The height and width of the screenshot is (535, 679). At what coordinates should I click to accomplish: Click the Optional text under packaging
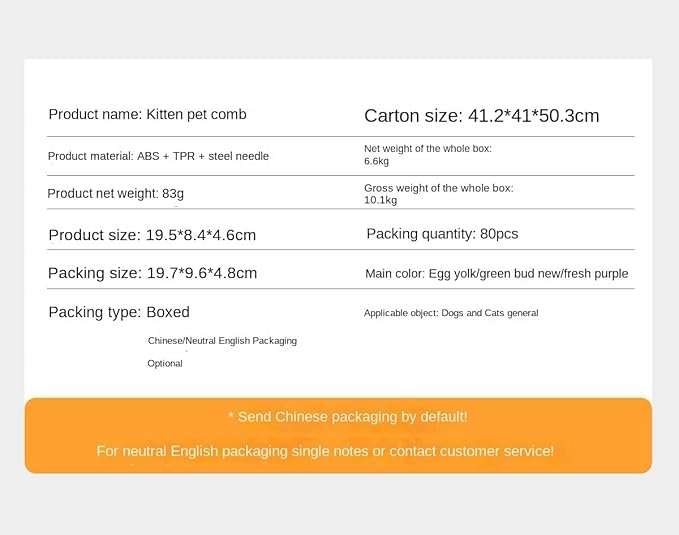click(165, 364)
